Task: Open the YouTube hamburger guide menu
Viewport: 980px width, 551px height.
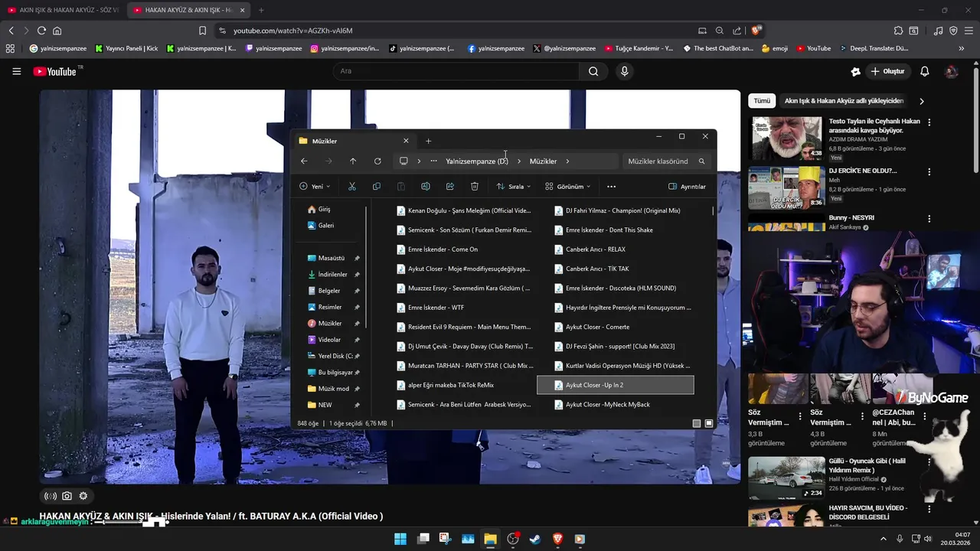Action: (16, 71)
